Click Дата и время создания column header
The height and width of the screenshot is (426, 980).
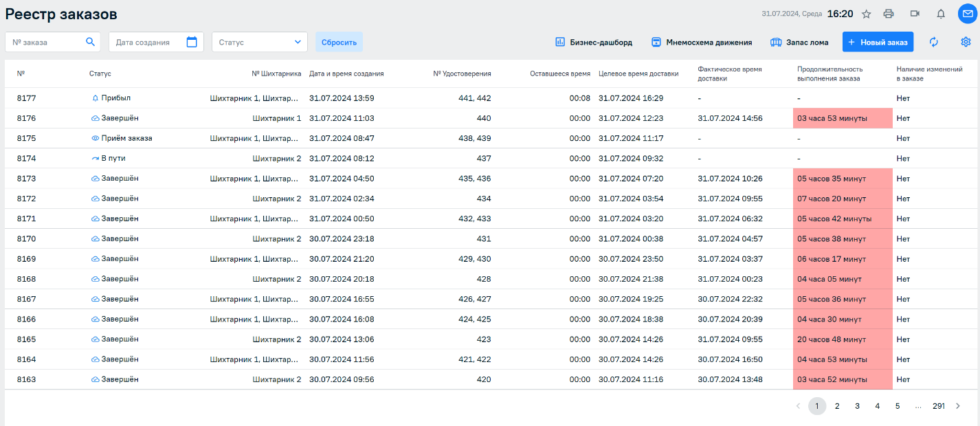click(346, 74)
